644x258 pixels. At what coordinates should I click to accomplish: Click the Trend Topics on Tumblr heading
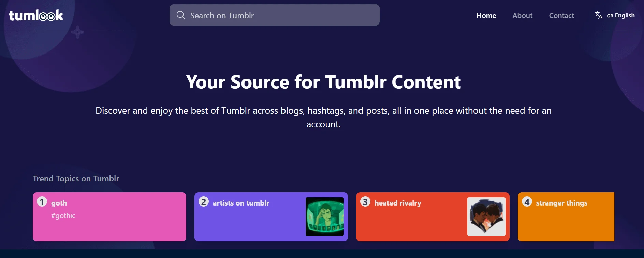pyautogui.click(x=76, y=179)
